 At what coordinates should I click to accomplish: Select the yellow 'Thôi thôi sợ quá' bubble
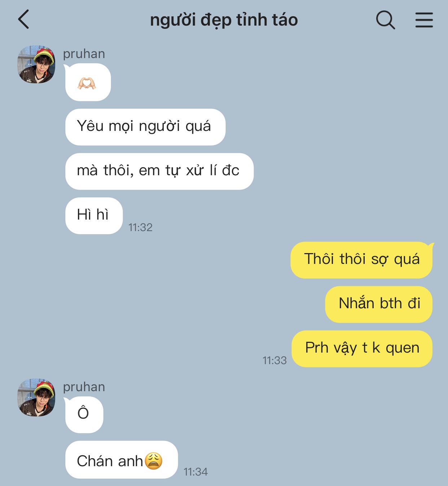pos(361,260)
